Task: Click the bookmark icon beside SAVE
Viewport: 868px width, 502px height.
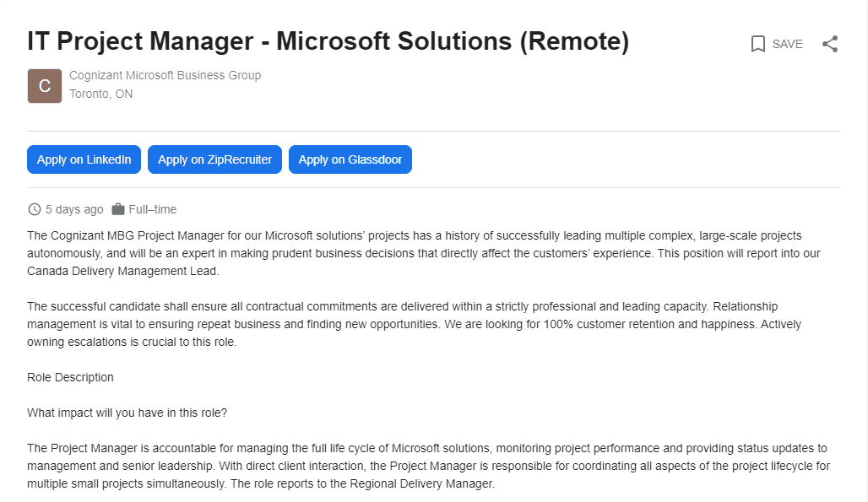Action: click(758, 44)
